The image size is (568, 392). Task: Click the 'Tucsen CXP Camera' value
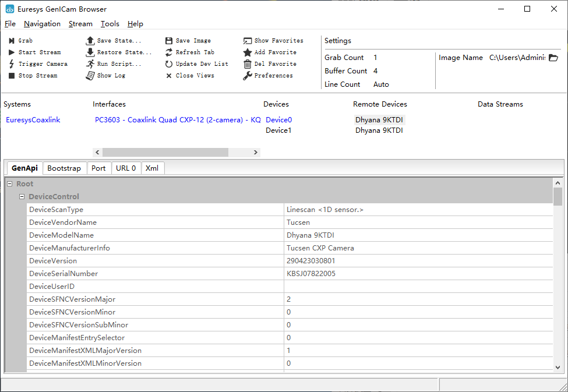tap(320, 248)
